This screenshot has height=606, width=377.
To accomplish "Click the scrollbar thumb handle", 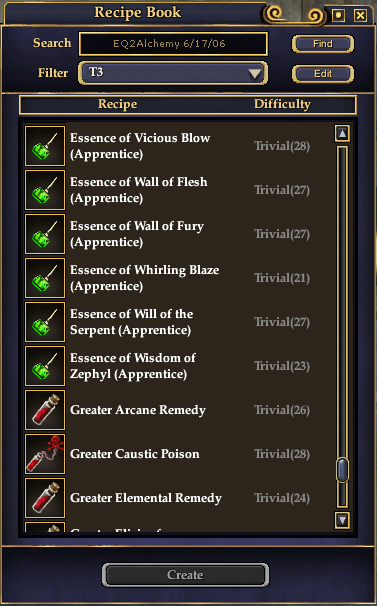I will [x=342, y=470].
